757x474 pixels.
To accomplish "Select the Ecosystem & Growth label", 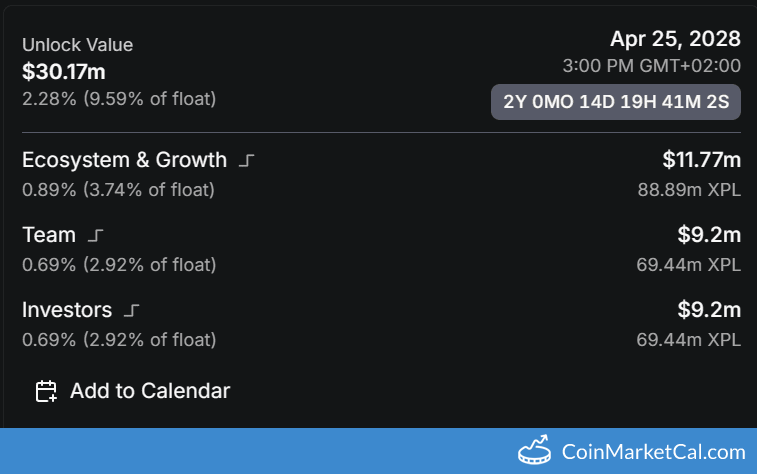I will pyautogui.click(x=125, y=160).
